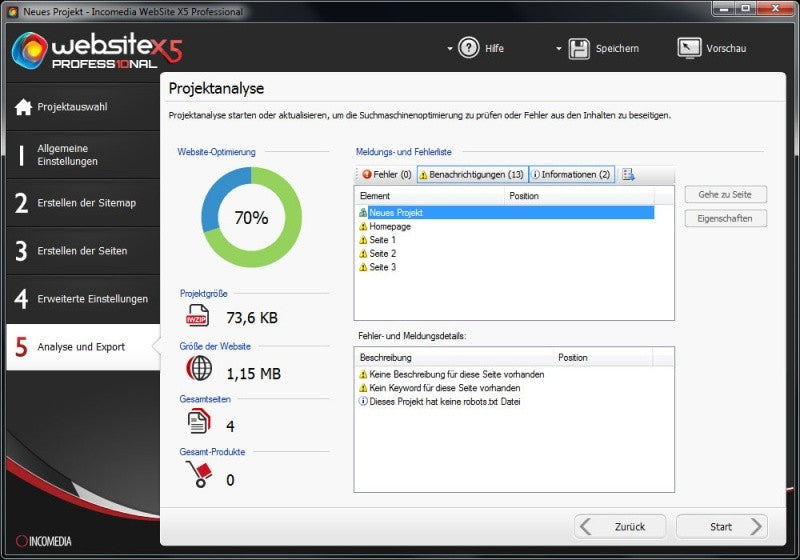This screenshot has width=800, height=560.
Task: Go to step 4 Erweiterte Einstellungen
Action: pyautogui.click(x=83, y=298)
